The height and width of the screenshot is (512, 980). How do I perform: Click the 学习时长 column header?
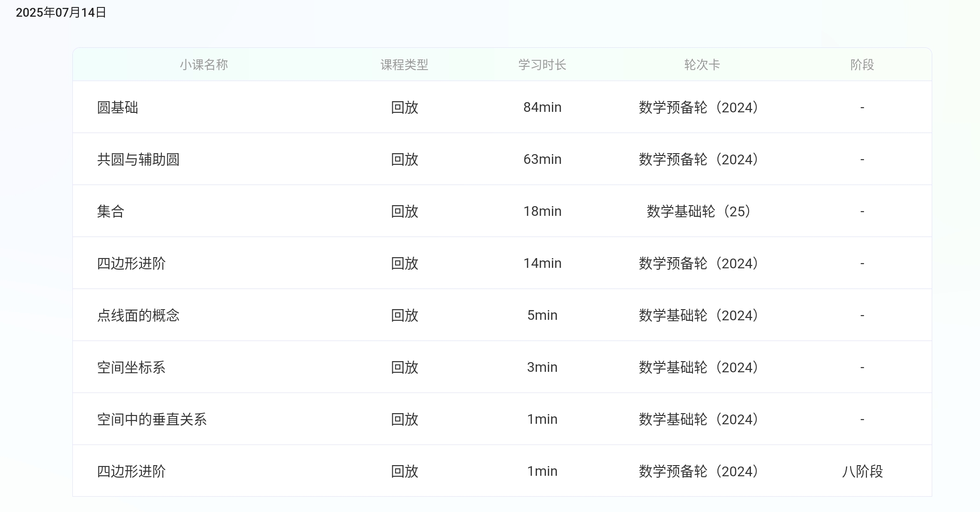[x=541, y=65]
